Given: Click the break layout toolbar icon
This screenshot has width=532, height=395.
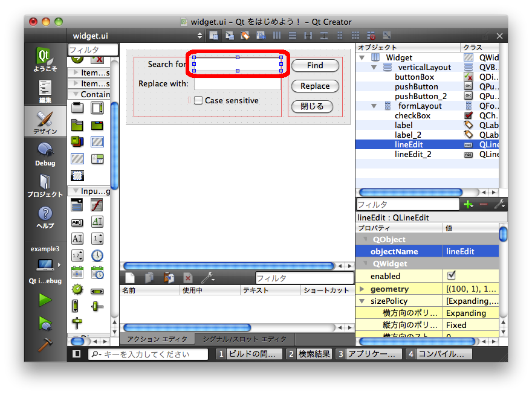Looking at the screenshot, I should [372, 36].
